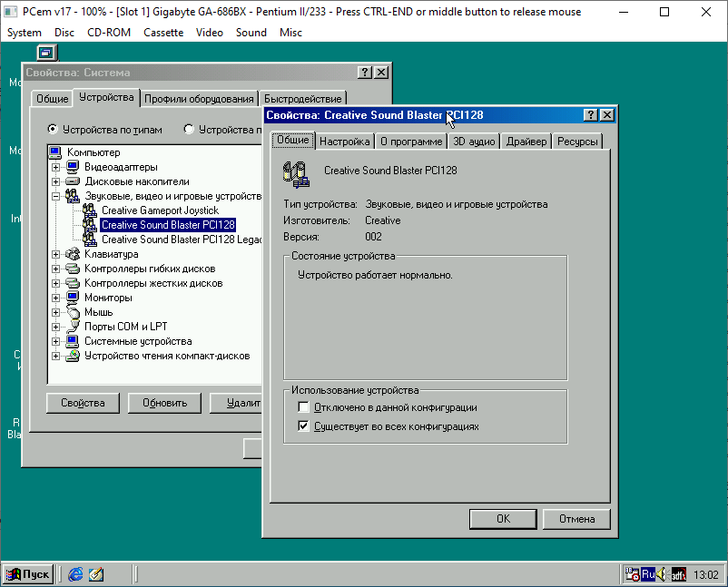Click the Creative Sound Blaster PCI128 Legacy icon
The image size is (728, 587).
pos(90,240)
